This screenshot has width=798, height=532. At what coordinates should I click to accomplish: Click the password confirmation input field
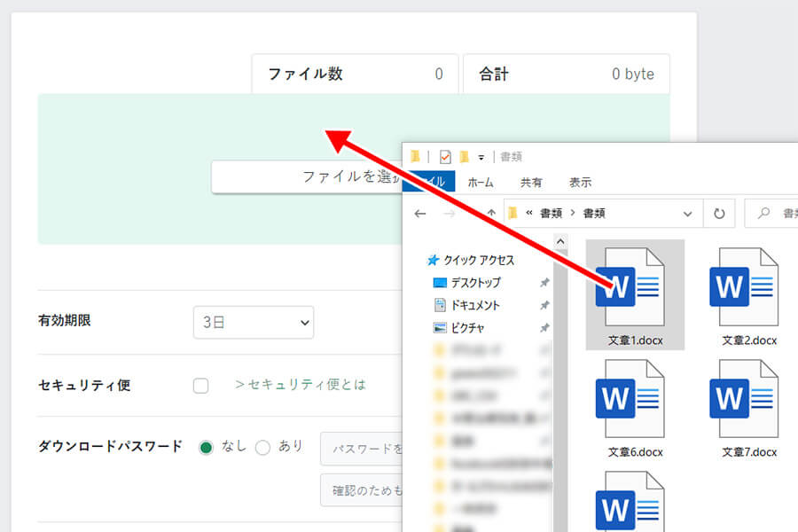362,490
